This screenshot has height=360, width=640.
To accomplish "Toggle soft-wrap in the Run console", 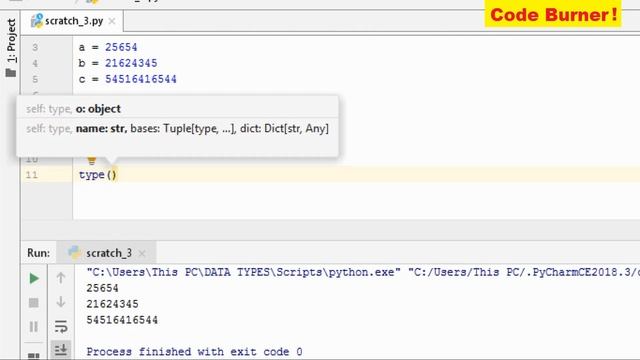I will tap(61, 326).
